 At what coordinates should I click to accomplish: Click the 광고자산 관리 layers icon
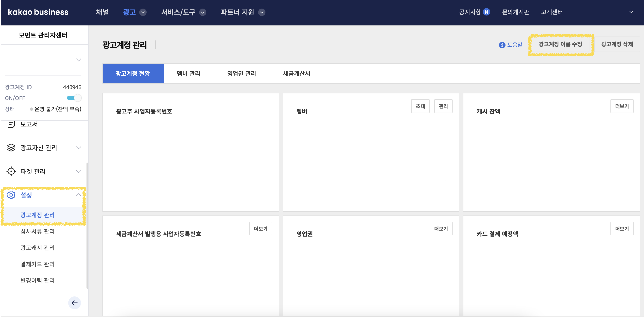[x=11, y=148]
